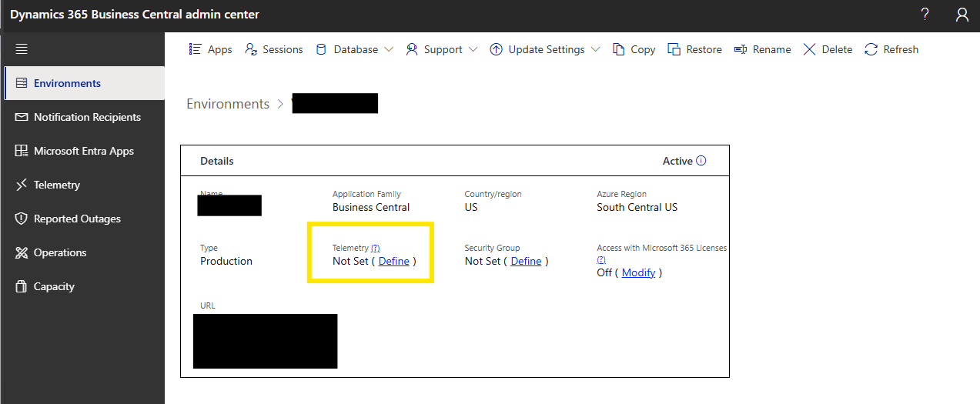Click the Microsoft Entra Apps icon
The width and height of the screenshot is (980, 404).
pos(22,151)
